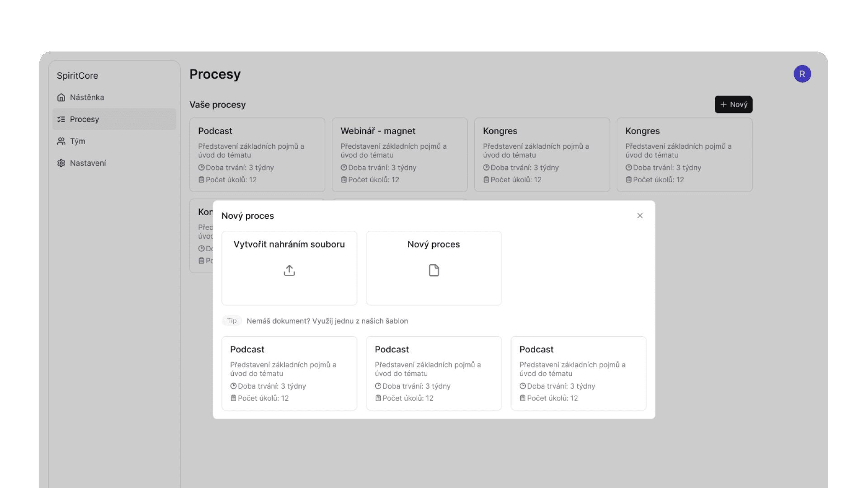Image resolution: width=868 pixels, height=488 pixels.
Task: Click the SpiritCore logo text
Action: [77, 76]
